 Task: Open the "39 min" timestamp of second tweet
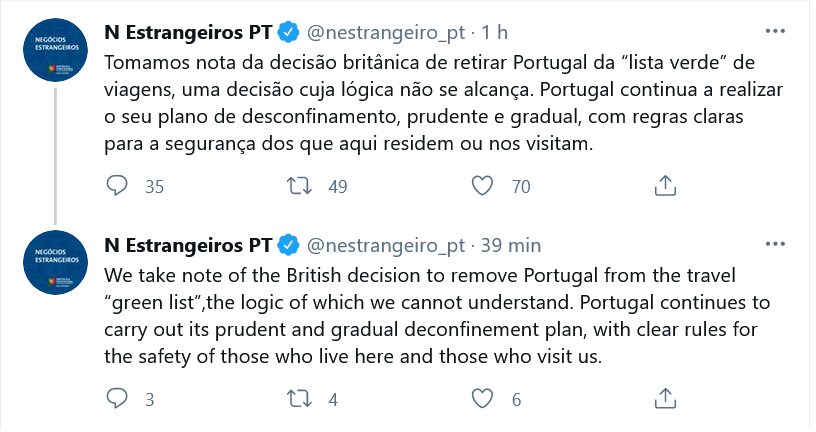[x=511, y=246]
